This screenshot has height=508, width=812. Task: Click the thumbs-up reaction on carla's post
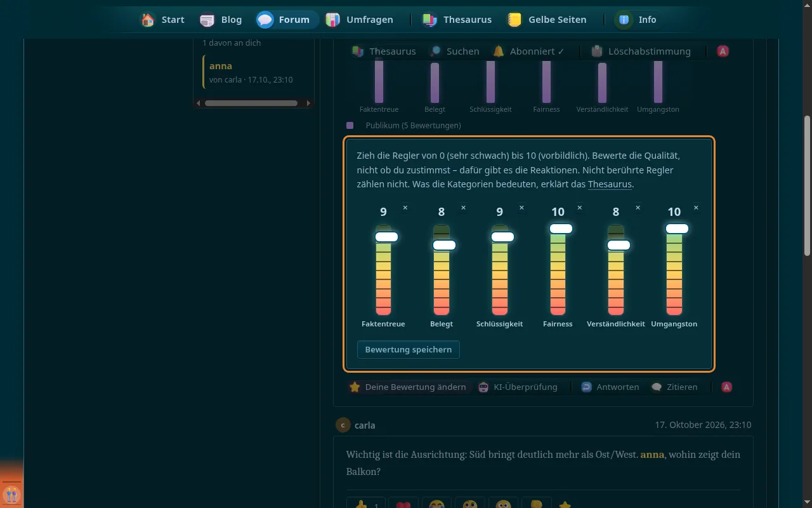(365, 505)
